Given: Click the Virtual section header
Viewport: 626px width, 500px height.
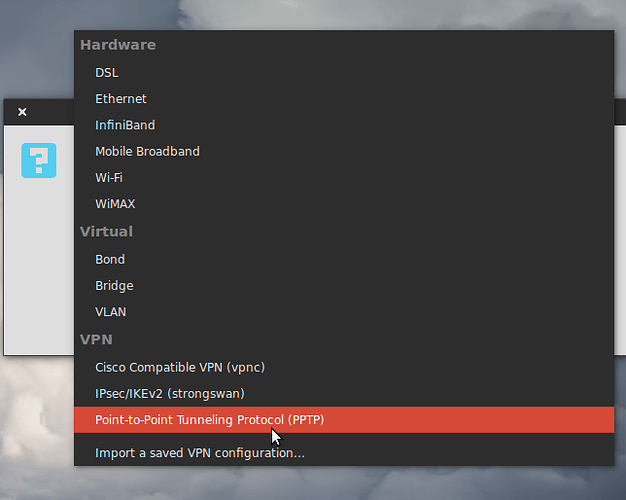Looking at the screenshot, I should tap(106, 231).
